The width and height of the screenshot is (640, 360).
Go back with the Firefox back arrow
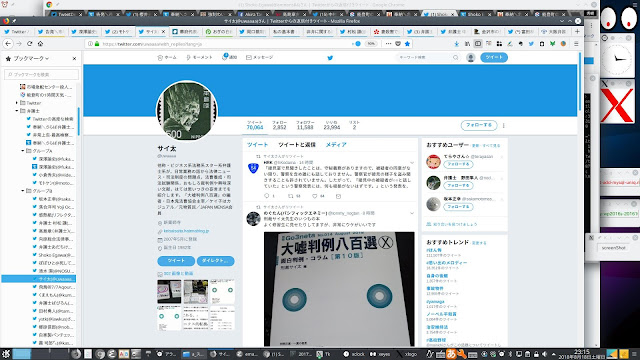pos(8,44)
